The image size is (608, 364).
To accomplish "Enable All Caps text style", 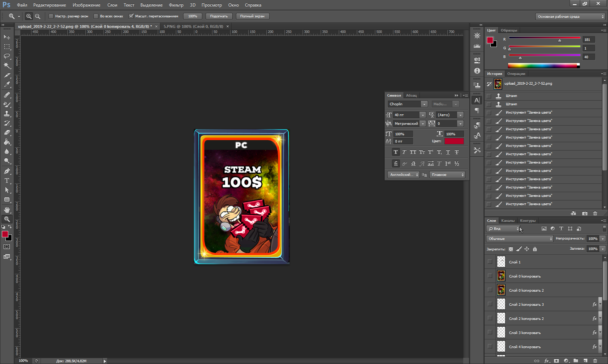I will coord(413,152).
